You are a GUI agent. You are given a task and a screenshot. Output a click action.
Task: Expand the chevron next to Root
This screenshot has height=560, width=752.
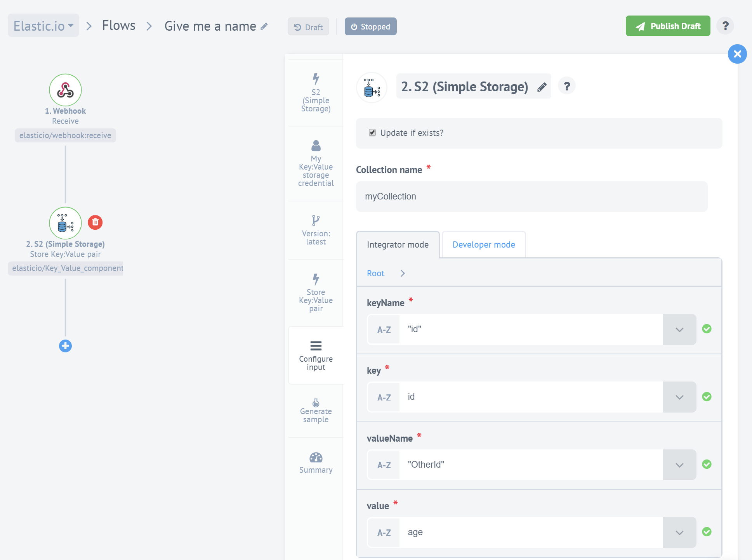[x=403, y=273]
